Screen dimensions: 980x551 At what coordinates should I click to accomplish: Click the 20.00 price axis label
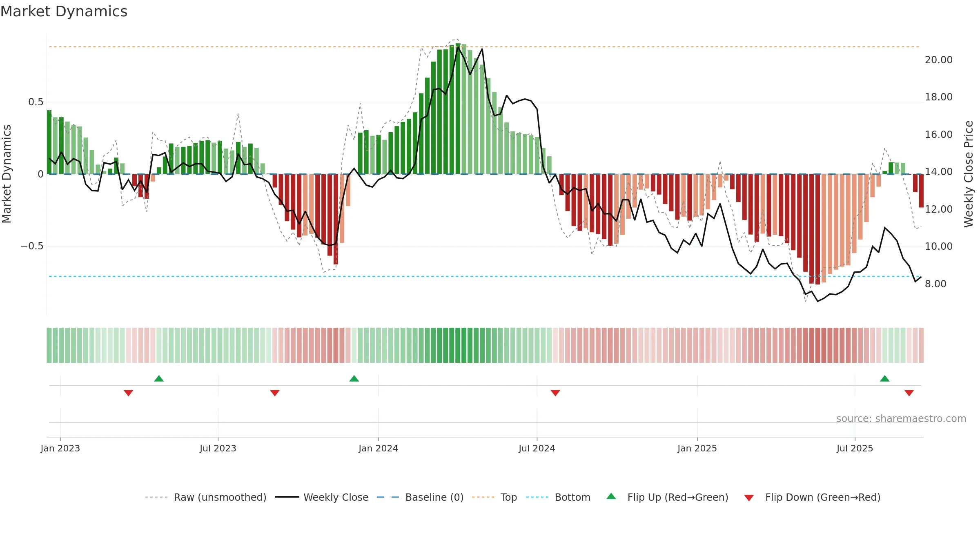939,60
